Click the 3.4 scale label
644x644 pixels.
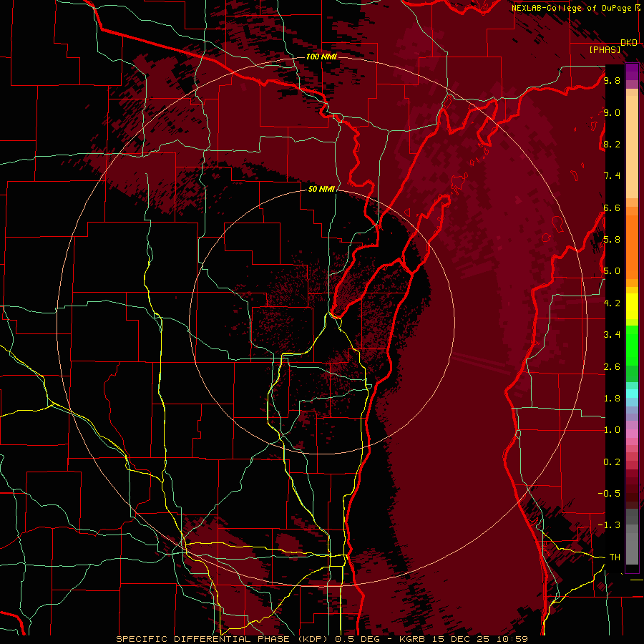pos(612,335)
